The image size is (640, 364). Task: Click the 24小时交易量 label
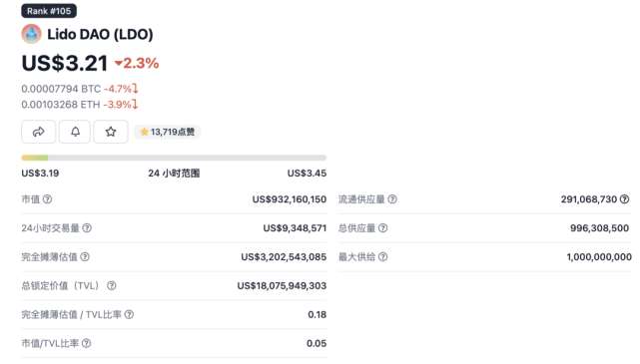click(x=50, y=228)
